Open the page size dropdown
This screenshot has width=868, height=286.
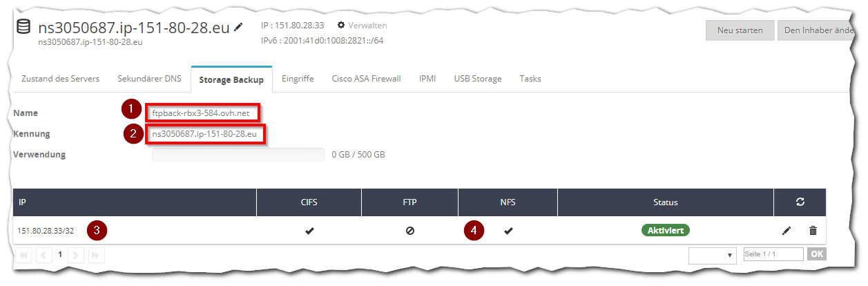pyautogui.click(x=713, y=255)
